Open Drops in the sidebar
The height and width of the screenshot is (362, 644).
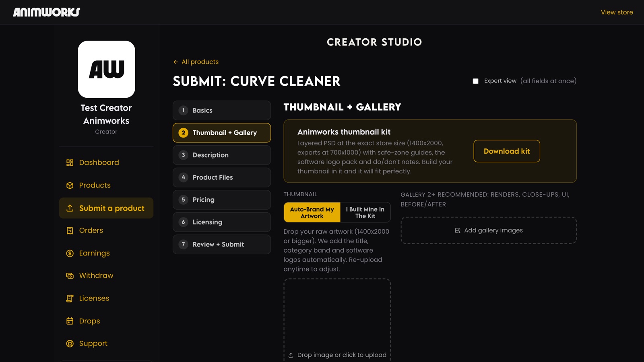(106, 321)
